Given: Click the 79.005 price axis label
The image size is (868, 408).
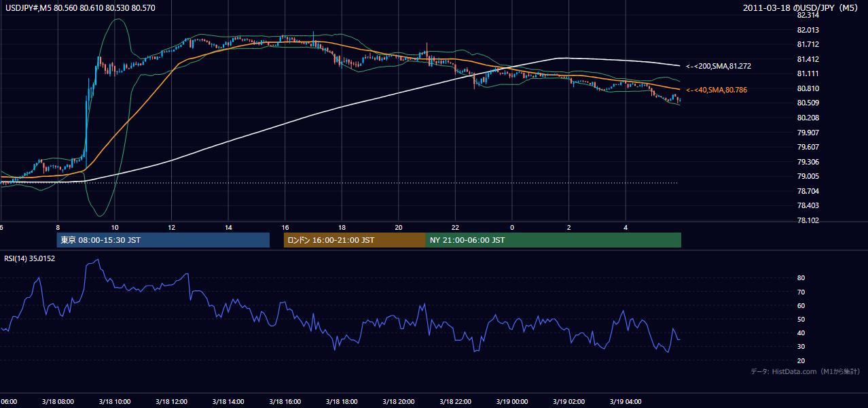Looking at the screenshot, I should pyautogui.click(x=808, y=176).
